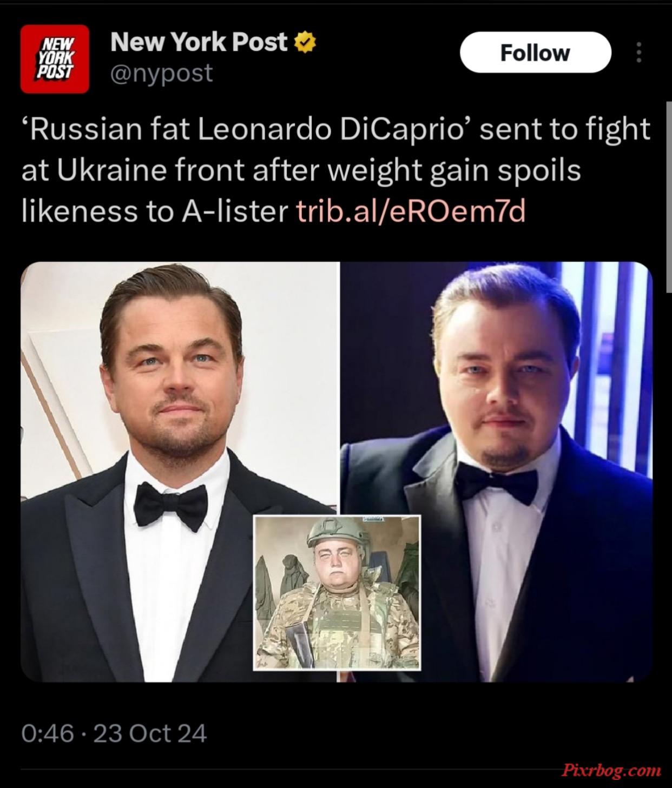The image size is (672, 788).
Task: Click the gold verified badge
Action: pyautogui.click(x=305, y=43)
